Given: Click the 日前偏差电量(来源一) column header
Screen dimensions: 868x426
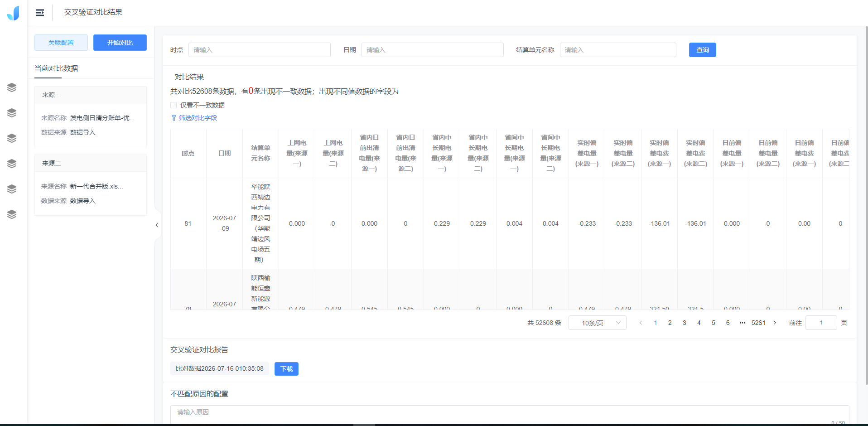Looking at the screenshot, I should pos(732,153).
